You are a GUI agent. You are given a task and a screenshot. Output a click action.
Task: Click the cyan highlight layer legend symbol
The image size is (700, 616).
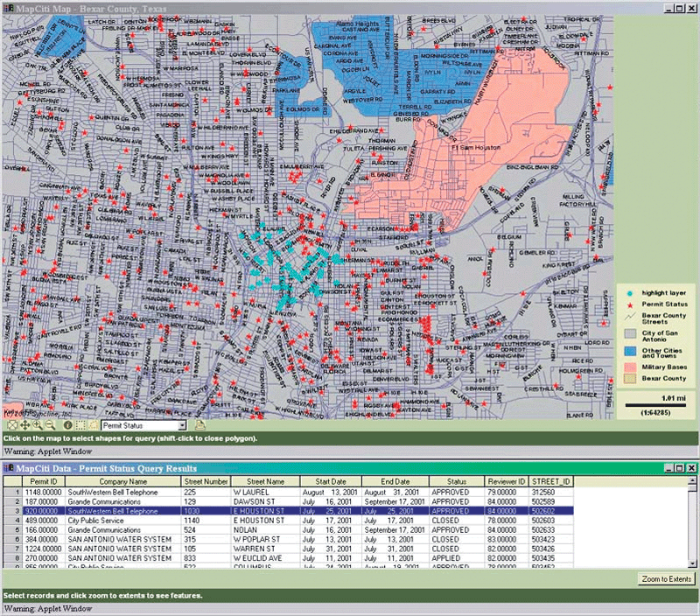[x=630, y=293]
